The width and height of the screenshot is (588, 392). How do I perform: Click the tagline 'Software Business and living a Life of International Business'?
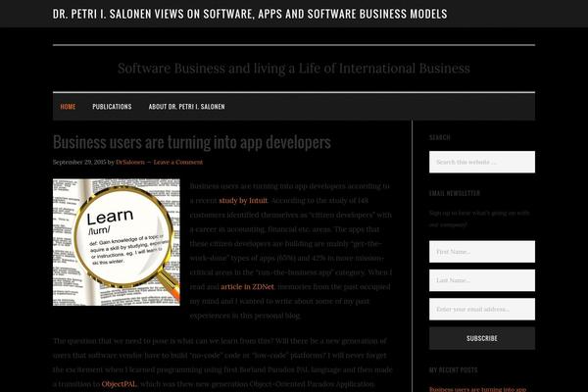(x=294, y=69)
